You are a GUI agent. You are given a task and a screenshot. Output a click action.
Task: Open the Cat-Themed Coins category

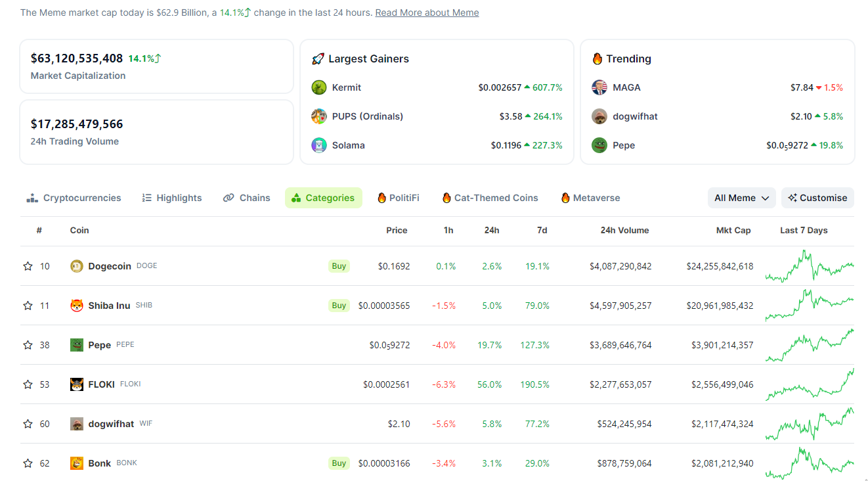coord(490,198)
